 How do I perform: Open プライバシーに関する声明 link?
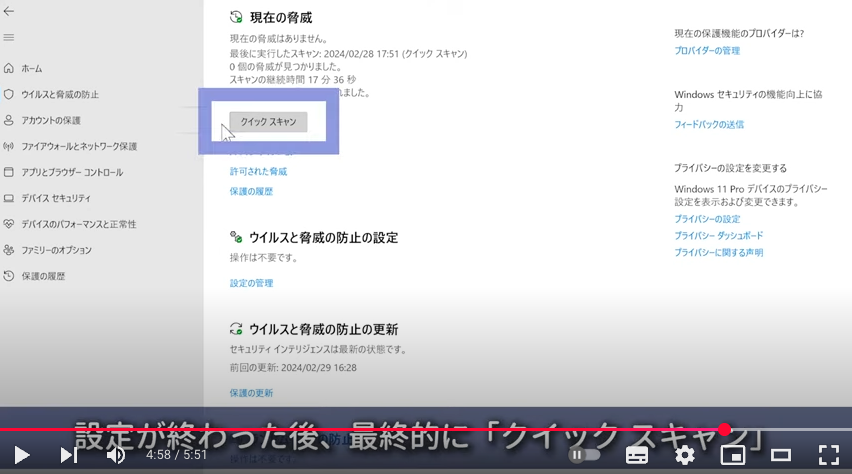pos(718,252)
